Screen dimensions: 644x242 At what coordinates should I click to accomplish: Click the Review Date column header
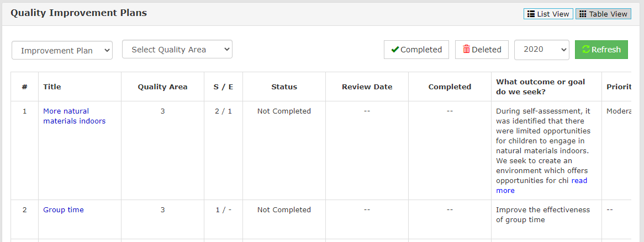pyautogui.click(x=367, y=87)
